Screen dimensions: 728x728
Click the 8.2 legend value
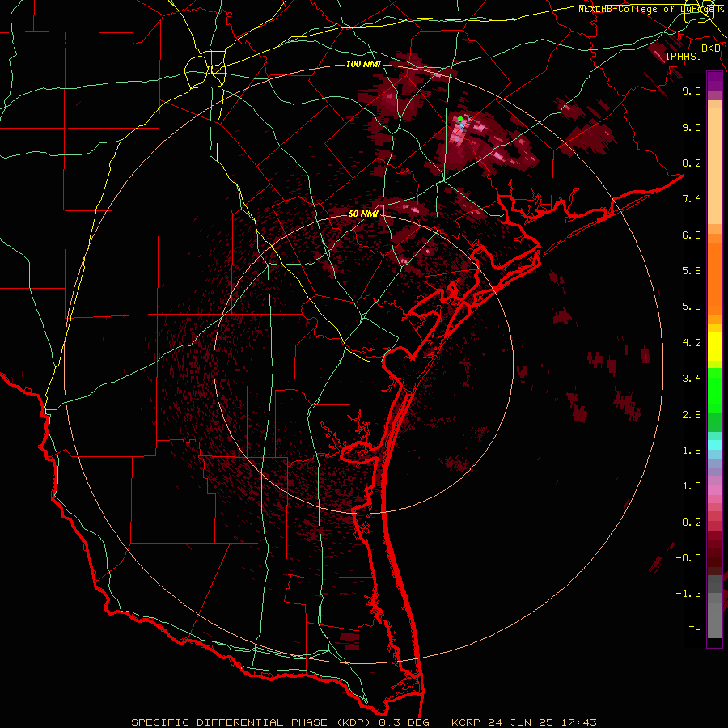pyautogui.click(x=692, y=163)
